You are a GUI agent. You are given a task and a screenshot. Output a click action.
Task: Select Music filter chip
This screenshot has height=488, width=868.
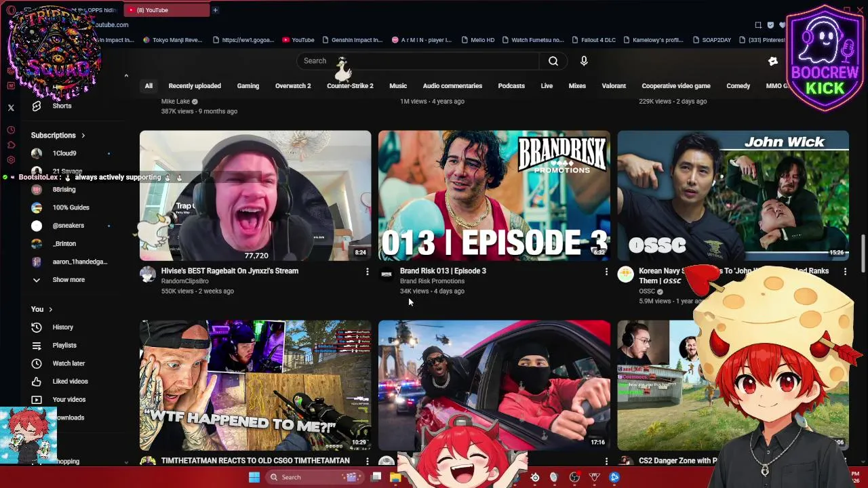pyautogui.click(x=398, y=86)
